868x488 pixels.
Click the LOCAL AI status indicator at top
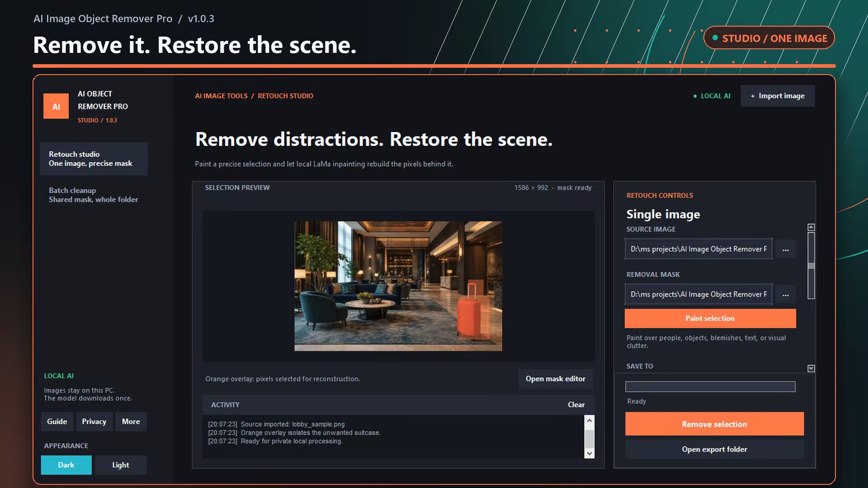(712, 96)
